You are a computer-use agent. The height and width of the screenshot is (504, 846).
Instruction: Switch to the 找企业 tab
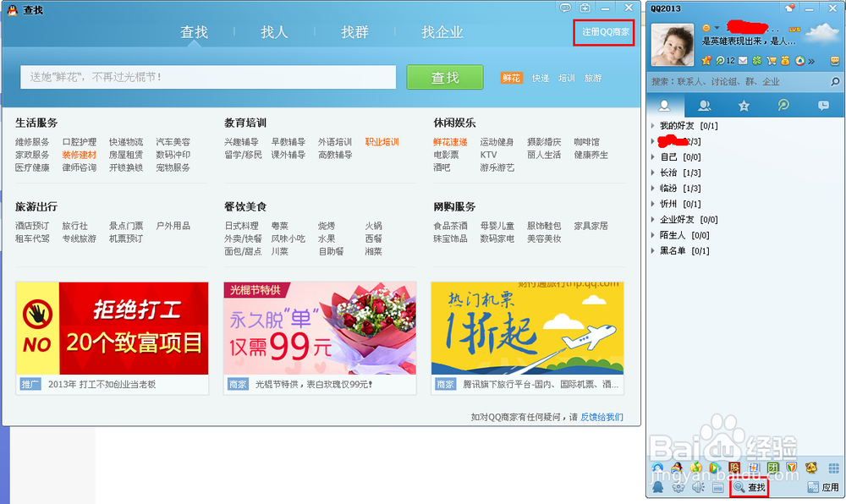click(x=442, y=32)
